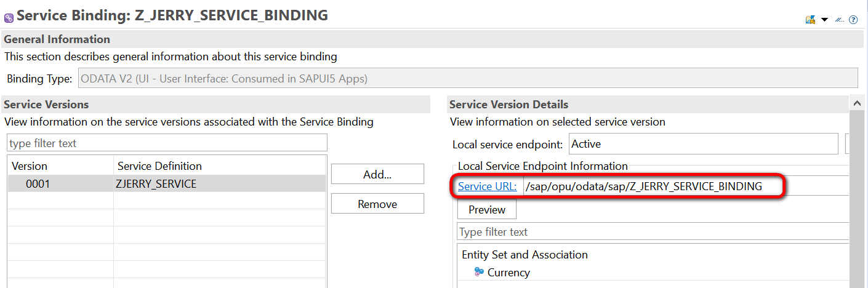Click the Binding Type field
The image size is (868, 288).
(x=468, y=78)
